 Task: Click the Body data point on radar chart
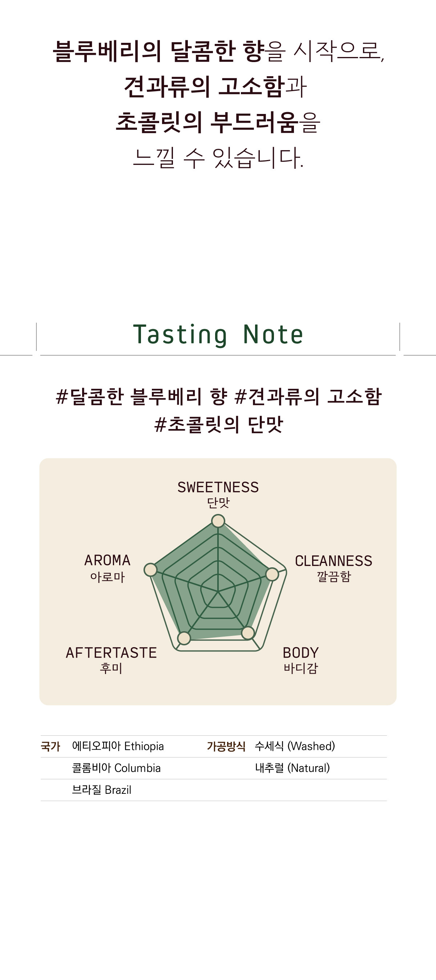248,633
